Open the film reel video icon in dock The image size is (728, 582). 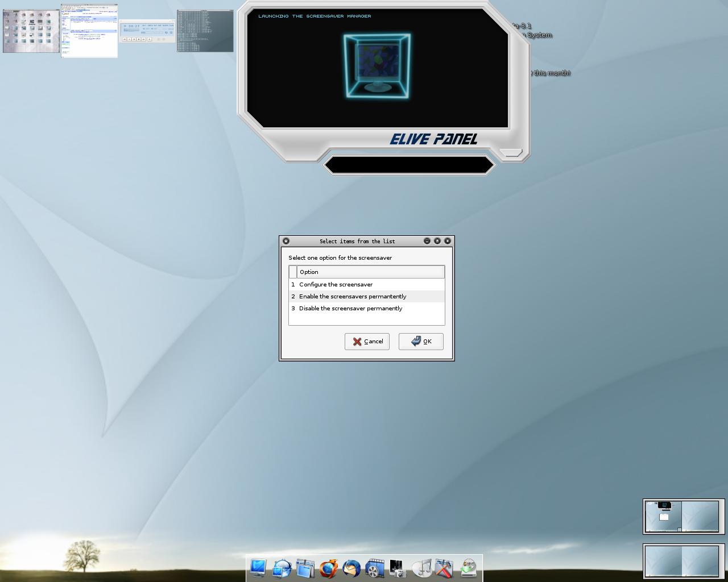375,568
